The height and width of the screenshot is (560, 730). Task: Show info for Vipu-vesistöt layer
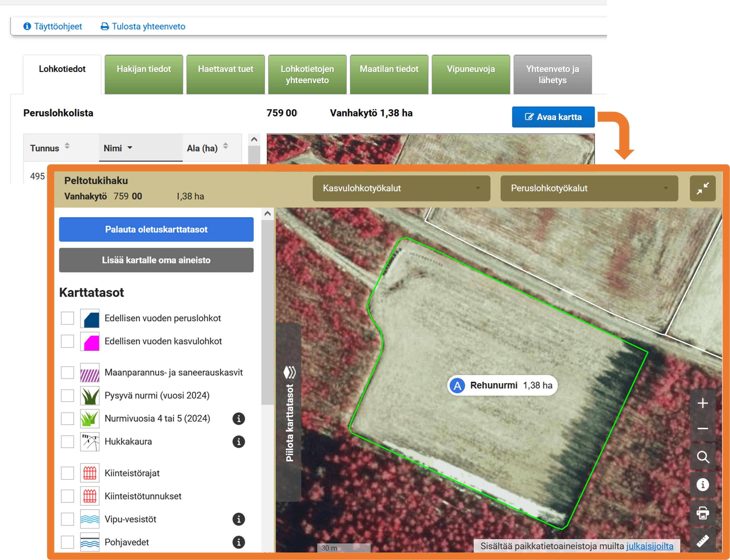click(239, 519)
